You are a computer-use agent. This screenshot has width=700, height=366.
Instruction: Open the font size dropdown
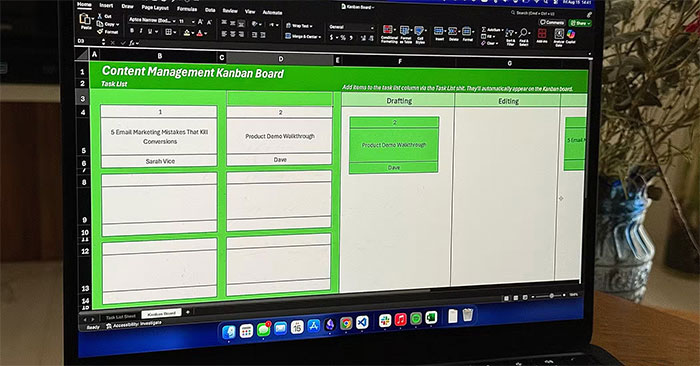[x=193, y=21]
